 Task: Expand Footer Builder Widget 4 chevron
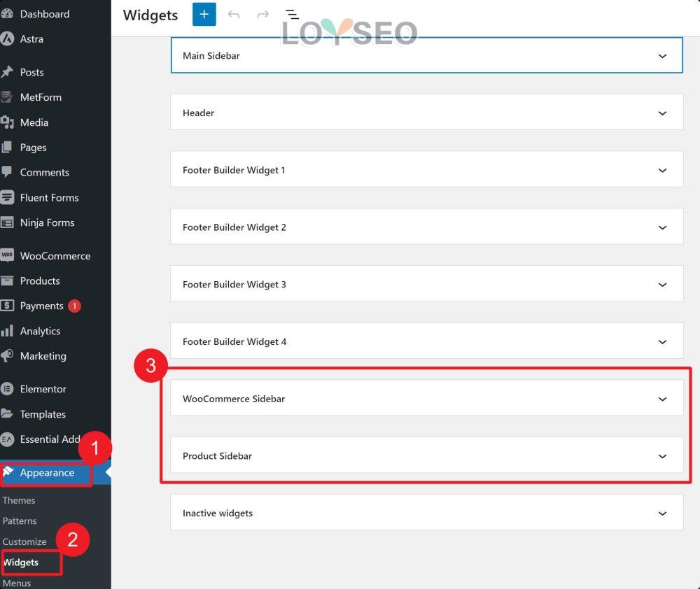(x=662, y=342)
